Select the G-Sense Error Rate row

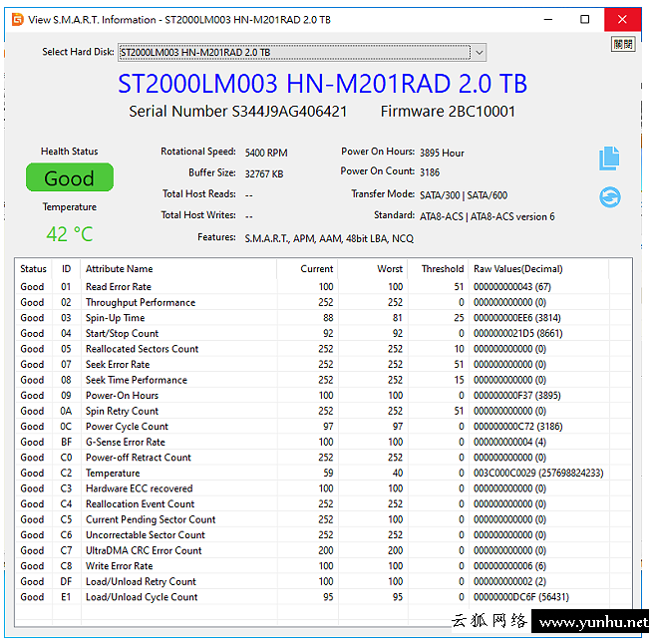click(323, 442)
